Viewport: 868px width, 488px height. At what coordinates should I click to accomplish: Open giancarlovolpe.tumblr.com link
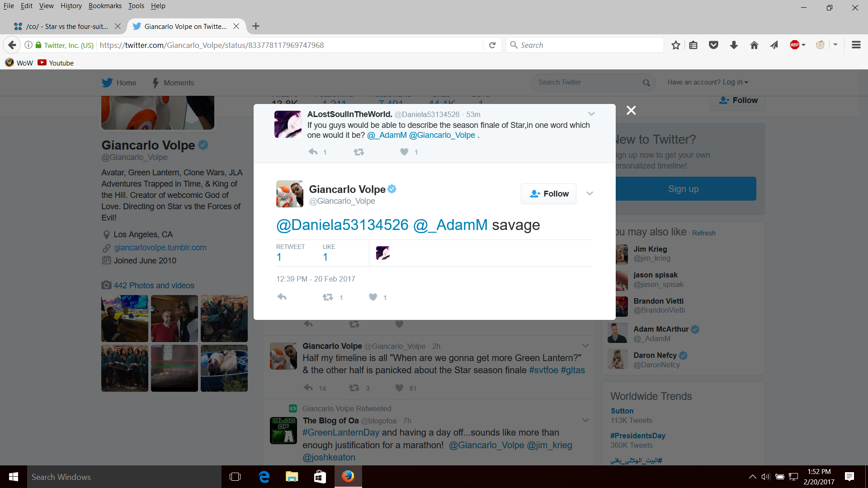click(160, 248)
